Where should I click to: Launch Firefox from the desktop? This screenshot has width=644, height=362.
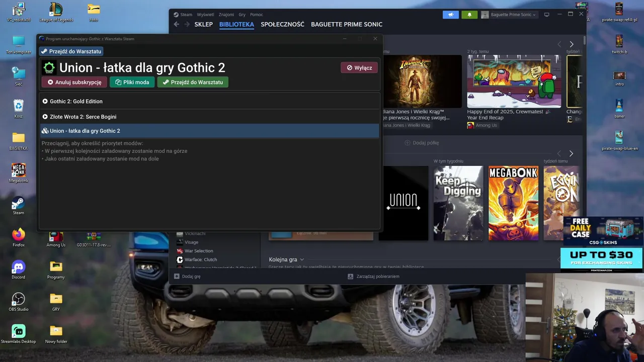point(19,237)
